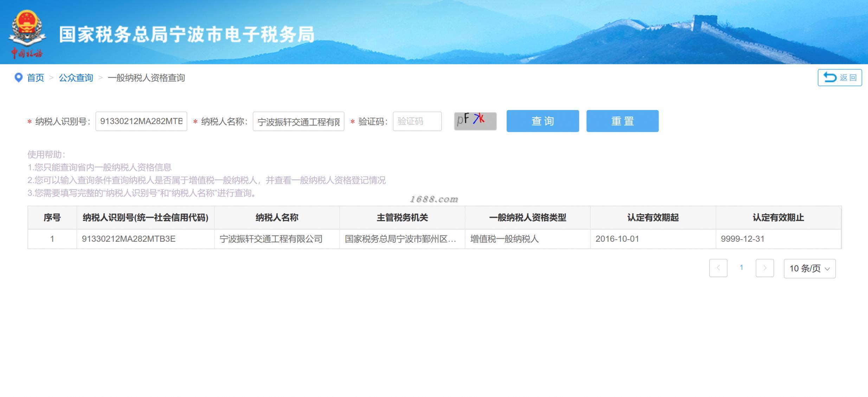Select page number 1 in pagination
The image size is (868, 397).
tap(741, 268)
